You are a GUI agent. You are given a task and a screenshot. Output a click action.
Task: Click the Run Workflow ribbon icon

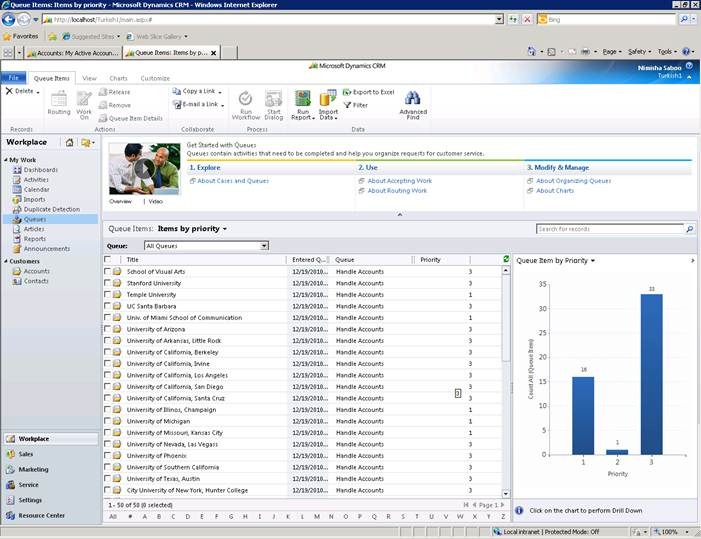(245, 98)
